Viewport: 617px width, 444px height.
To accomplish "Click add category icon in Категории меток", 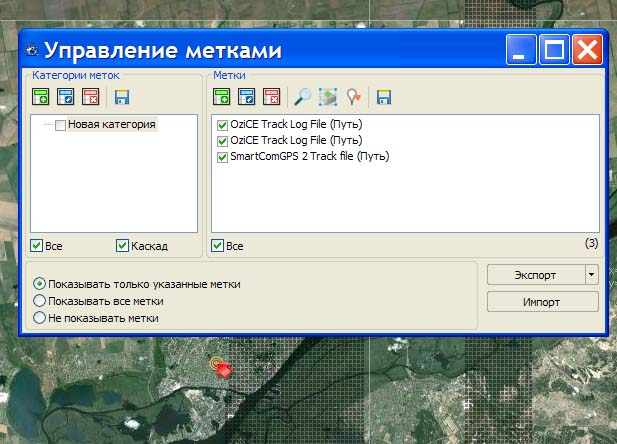I will (41, 97).
